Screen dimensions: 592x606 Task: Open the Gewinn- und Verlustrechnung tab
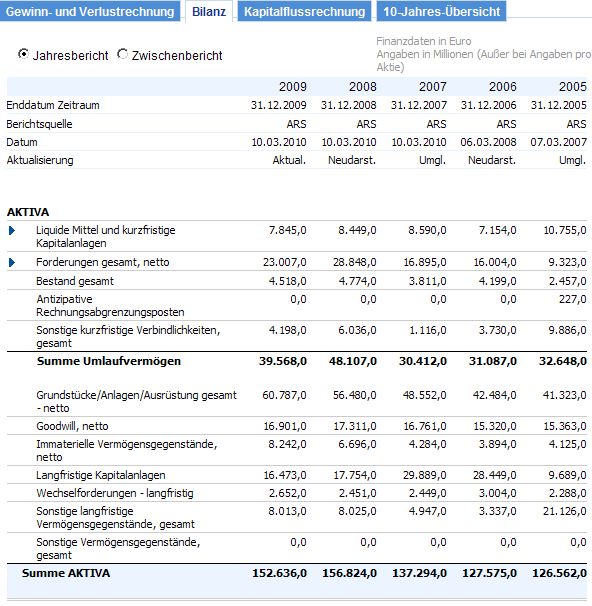(90, 11)
